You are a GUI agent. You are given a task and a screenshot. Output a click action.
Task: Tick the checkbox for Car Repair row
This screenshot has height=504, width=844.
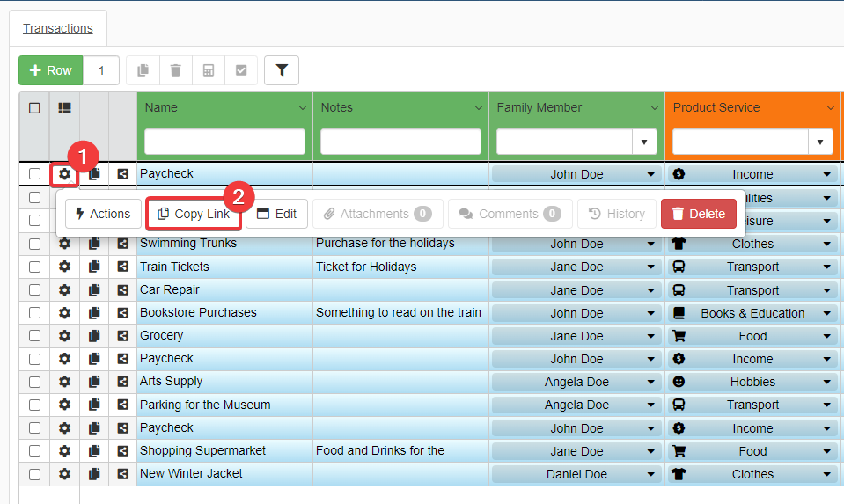click(34, 289)
